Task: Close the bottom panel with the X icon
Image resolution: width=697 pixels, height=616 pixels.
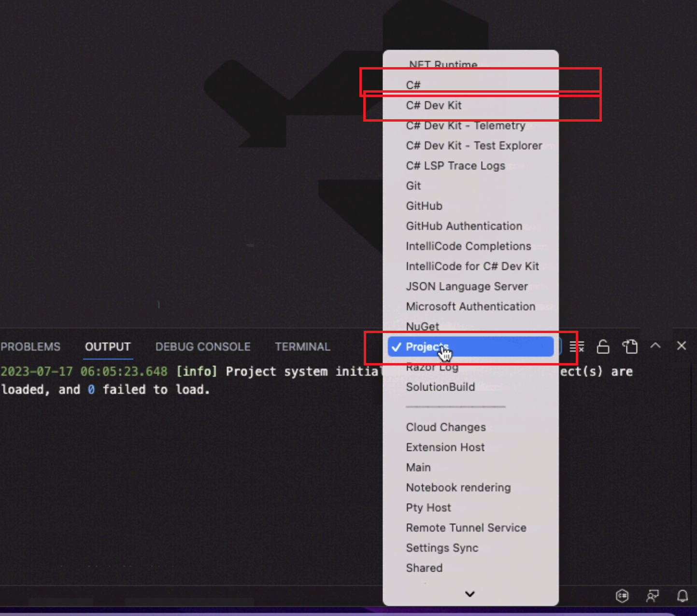Action: [682, 346]
